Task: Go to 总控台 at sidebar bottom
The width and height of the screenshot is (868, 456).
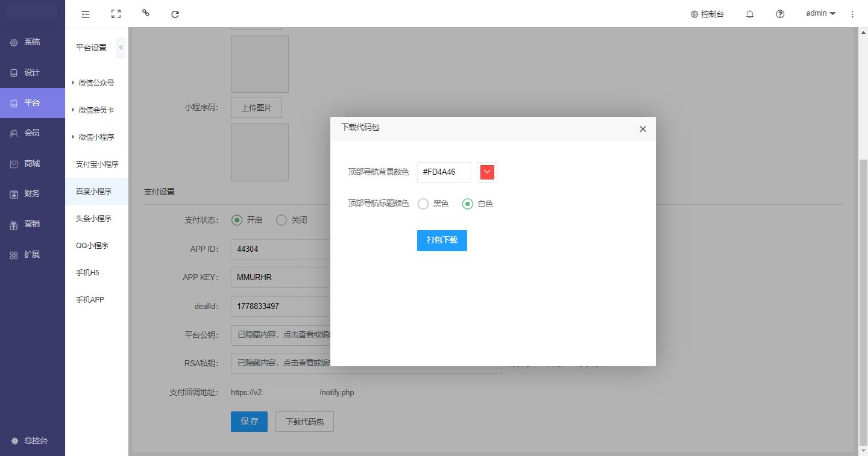Action: click(35, 441)
